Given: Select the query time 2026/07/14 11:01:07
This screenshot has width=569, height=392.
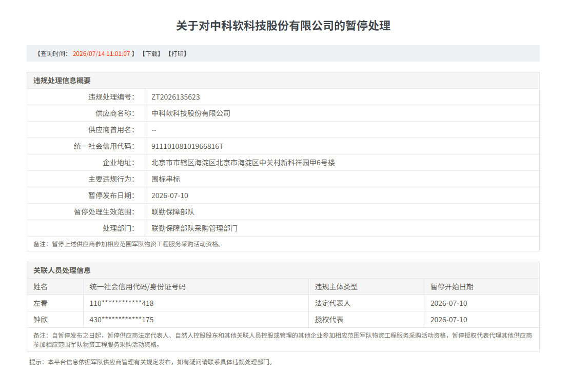Looking at the screenshot, I should pyautogui.click(x=101, y=54).
